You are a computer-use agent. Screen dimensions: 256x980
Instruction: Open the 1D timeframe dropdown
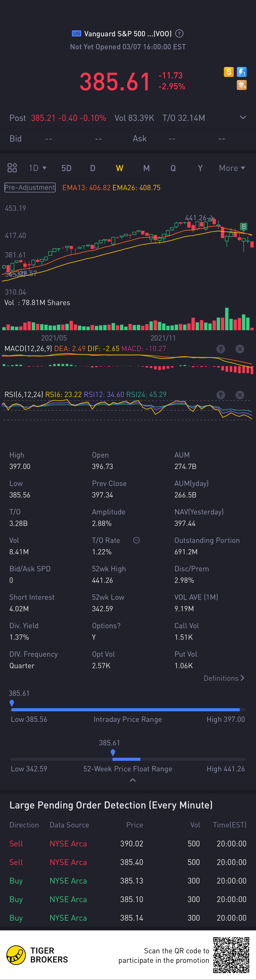37,168
